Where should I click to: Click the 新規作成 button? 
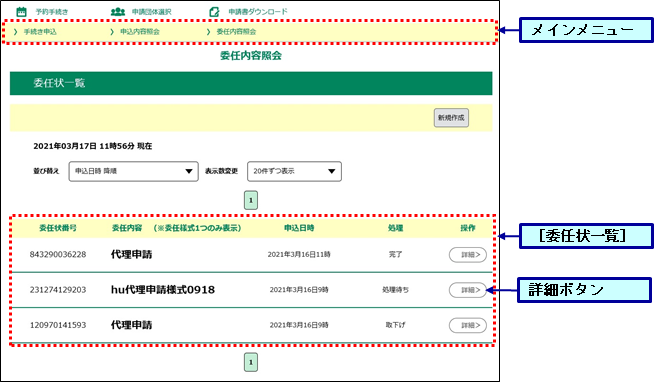[451, 118]
